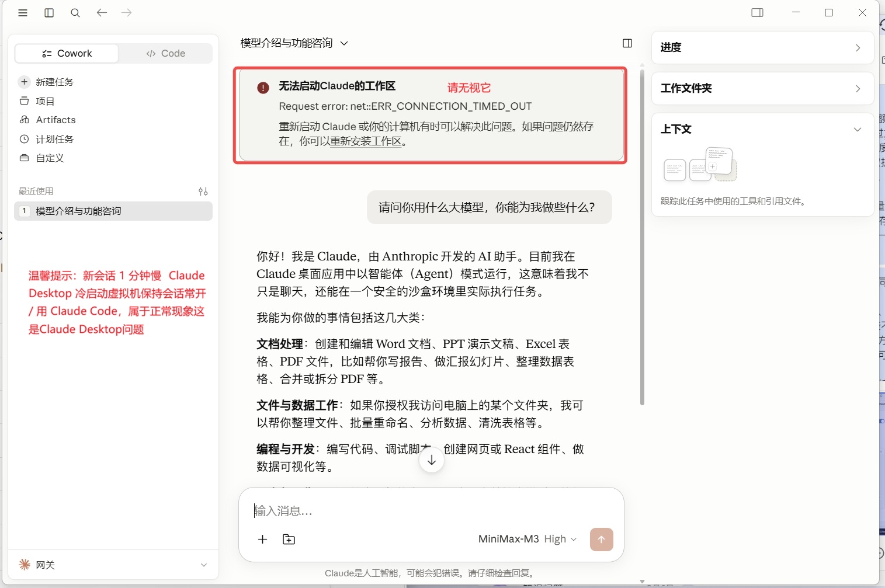Minimize the Claude window
The width and height of the screenshot is (885, 588).
796,12
